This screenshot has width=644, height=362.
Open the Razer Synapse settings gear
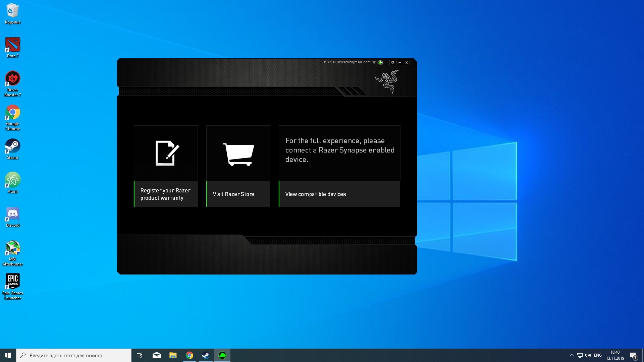point(393,62)
